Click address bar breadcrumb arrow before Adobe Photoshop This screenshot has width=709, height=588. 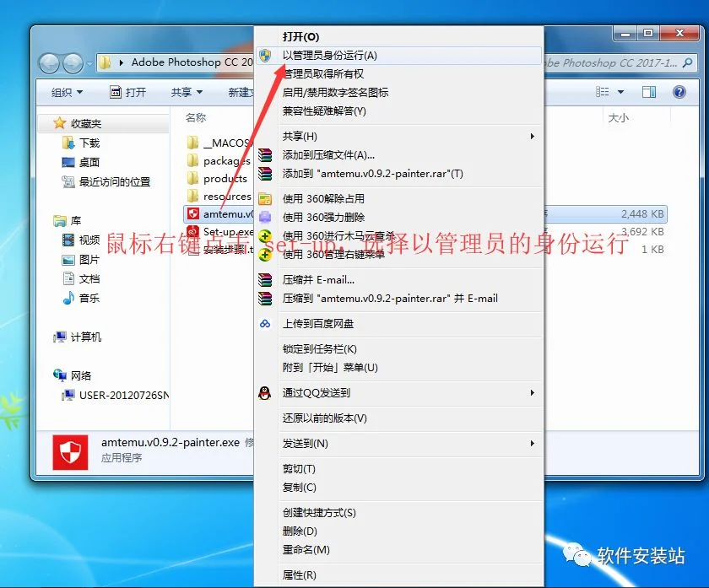point(122,62)
